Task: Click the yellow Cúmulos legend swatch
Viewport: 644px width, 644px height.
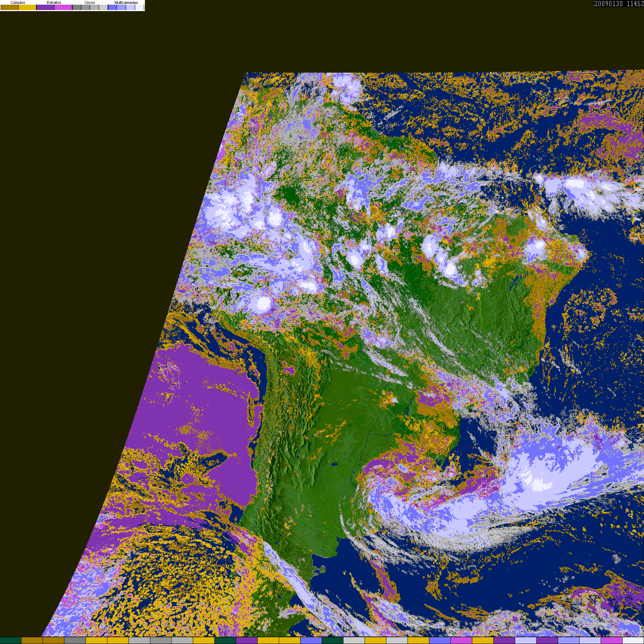Action: tap(28, 7)
